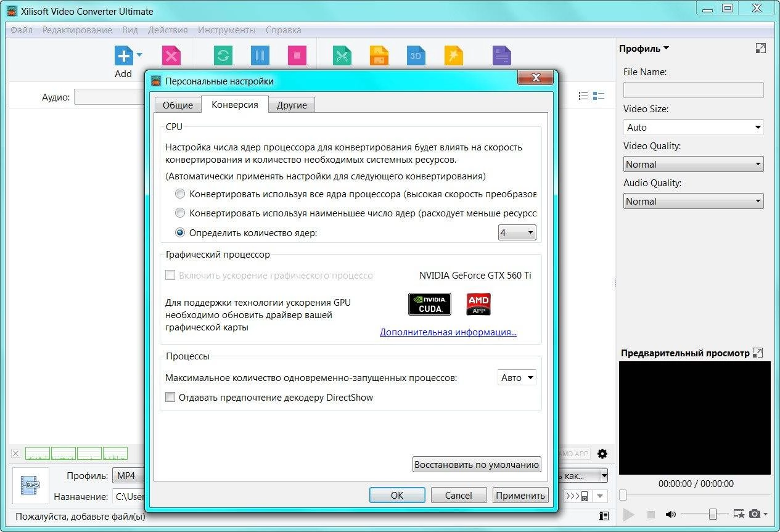Click the snapshot camera icon
The image size is (780, 532).
(755, 514)
